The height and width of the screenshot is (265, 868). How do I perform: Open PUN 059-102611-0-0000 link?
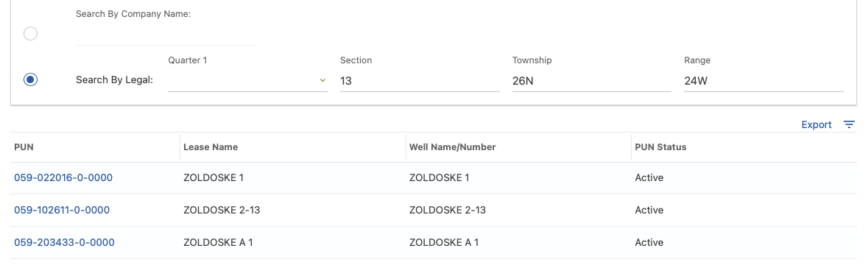[x=62, y=210]
